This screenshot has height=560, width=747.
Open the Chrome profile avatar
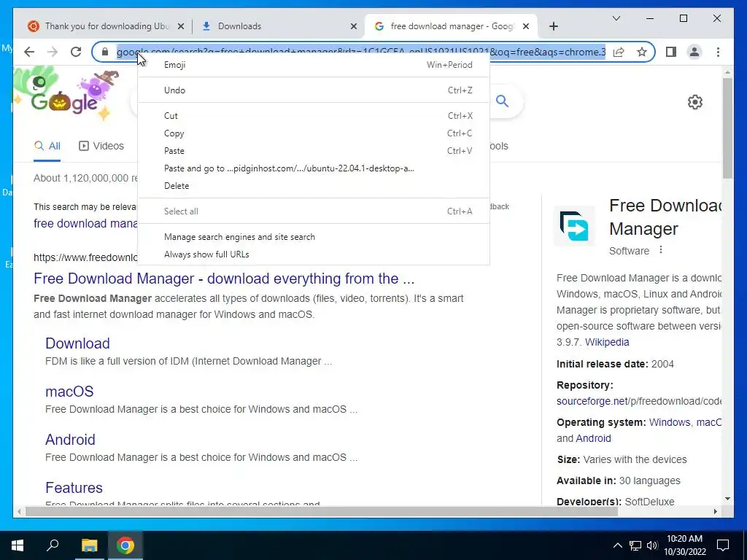point(694,52)
